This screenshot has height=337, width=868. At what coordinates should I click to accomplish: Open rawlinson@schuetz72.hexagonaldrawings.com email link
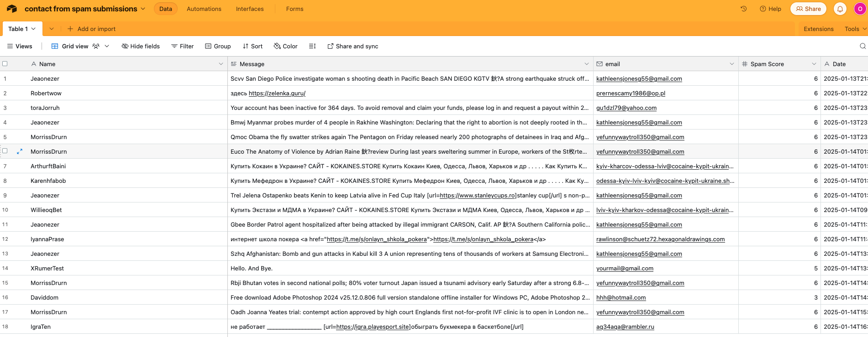click(660, 239)
